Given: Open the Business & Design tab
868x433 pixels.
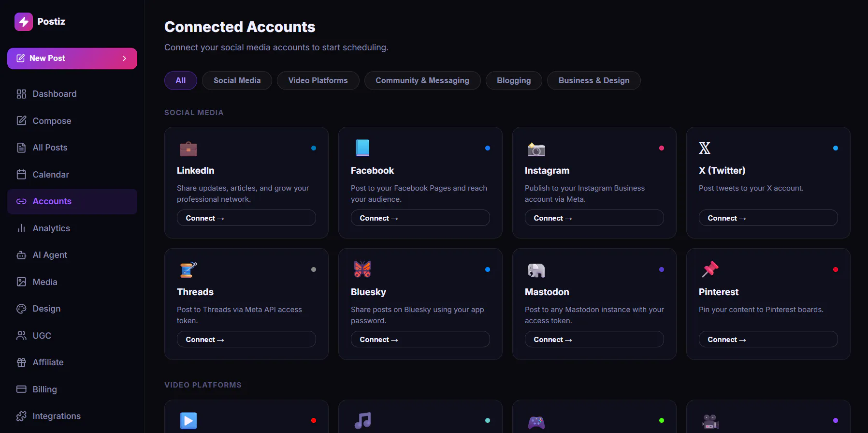Looking at the screenshot, I should tap(594, 81).
